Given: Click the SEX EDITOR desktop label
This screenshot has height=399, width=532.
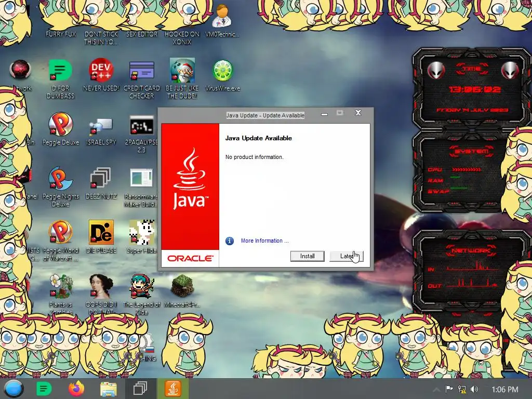Looking at the screenshot, I should 142,34.
